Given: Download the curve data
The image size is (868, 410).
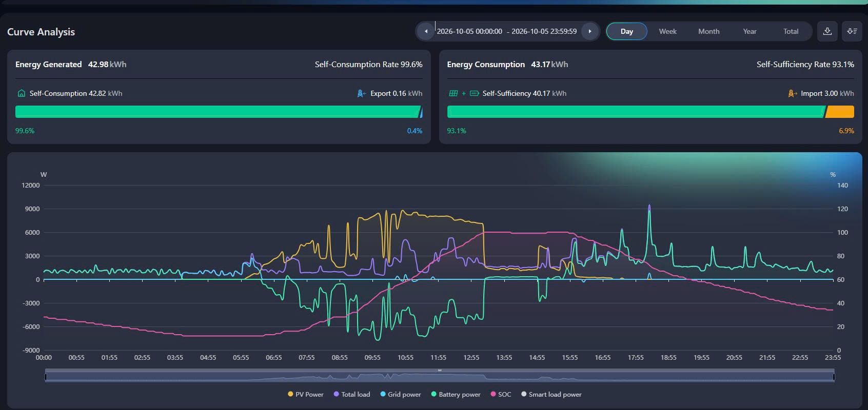Looking at the screenshot, I should tap(827, 31).
